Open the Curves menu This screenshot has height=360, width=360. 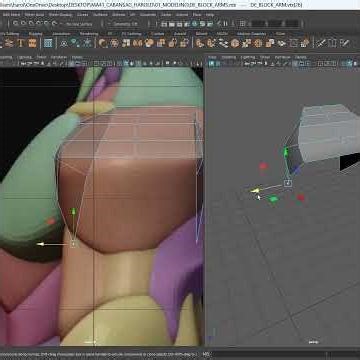pyautogui.click(x=83, y=15)
